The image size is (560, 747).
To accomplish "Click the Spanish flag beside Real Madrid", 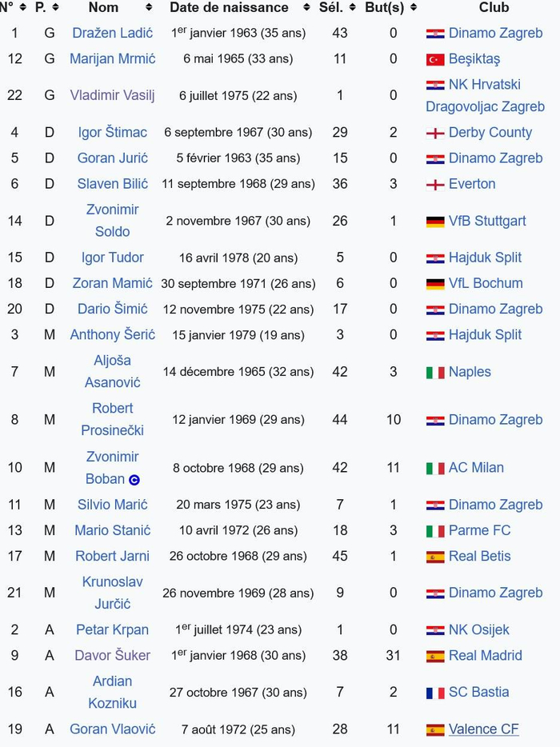I will 435,656.
